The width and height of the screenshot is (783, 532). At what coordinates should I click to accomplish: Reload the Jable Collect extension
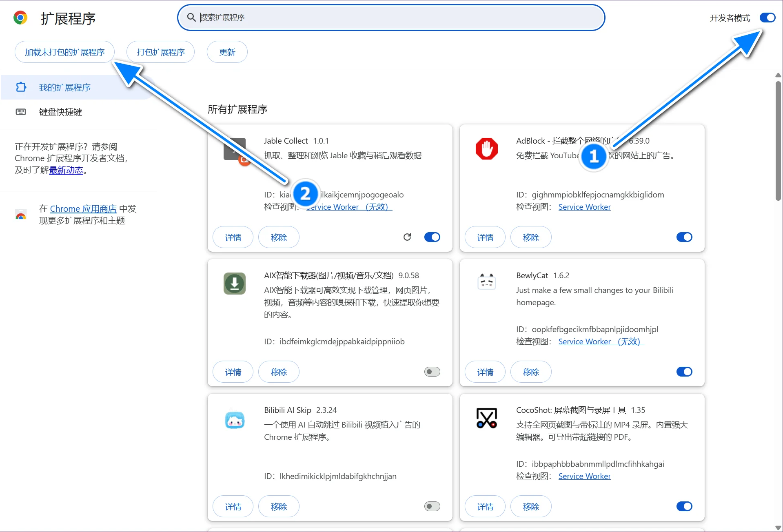407,237
